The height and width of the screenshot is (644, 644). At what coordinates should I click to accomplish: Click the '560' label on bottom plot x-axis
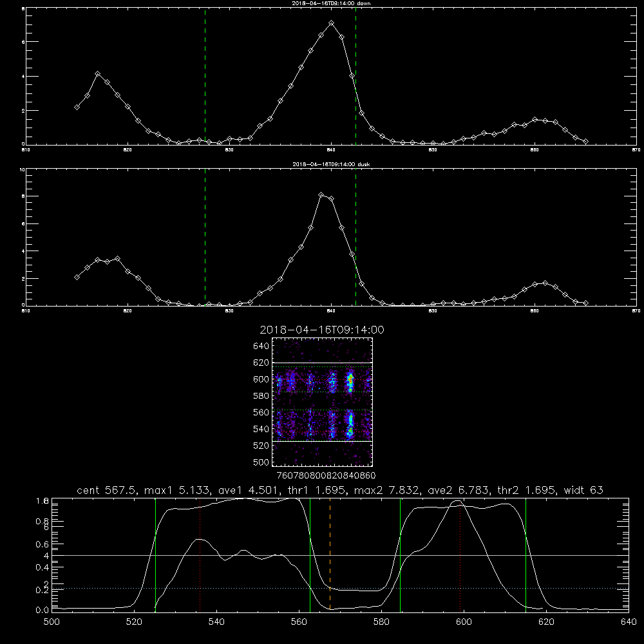299,622
